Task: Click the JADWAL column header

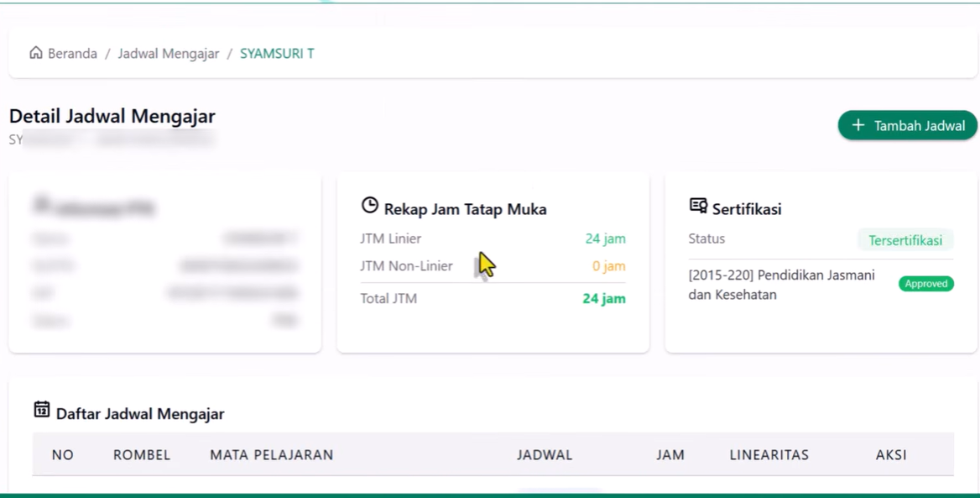Action: click(545, 454)
